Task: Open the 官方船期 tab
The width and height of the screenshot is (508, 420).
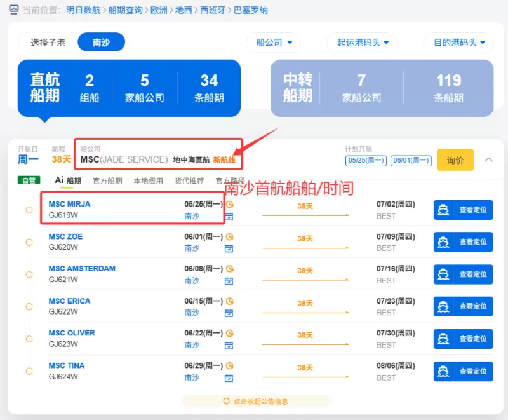Action: (x=107, y=181)
